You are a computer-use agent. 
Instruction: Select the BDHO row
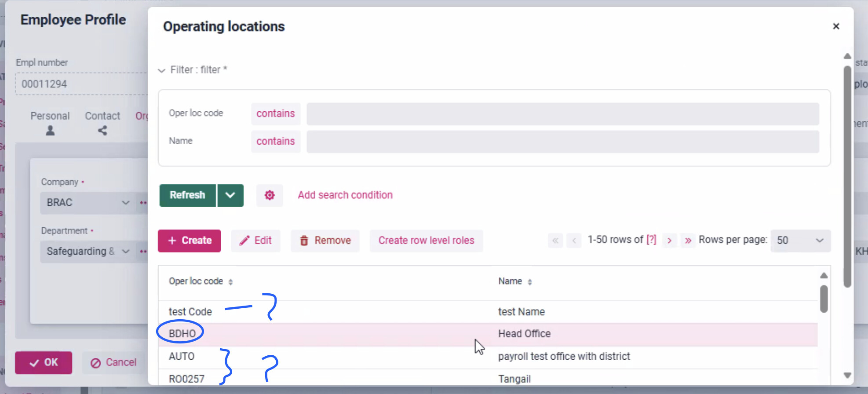coord(488,334)
